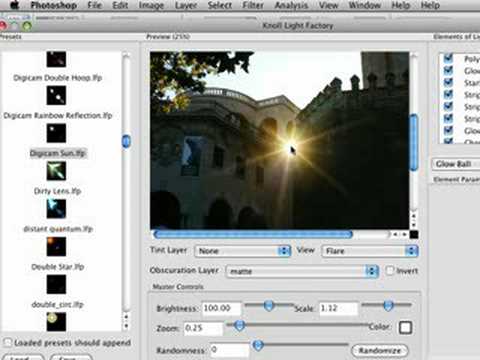Image resolution: width=480 pixels, height=360 pixels.
Task: Select the Digicam Double Hoop preset thumbnail
Action: point(56,59)
